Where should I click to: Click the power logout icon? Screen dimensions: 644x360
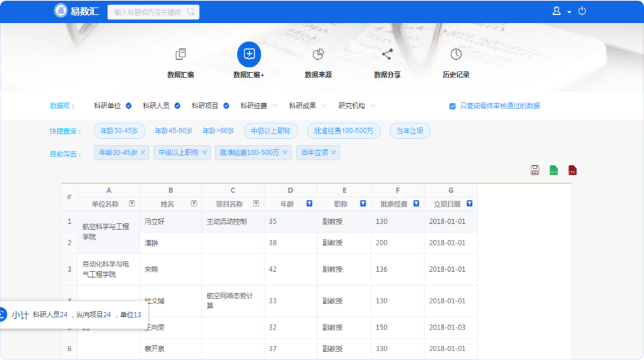pos(582,11)
